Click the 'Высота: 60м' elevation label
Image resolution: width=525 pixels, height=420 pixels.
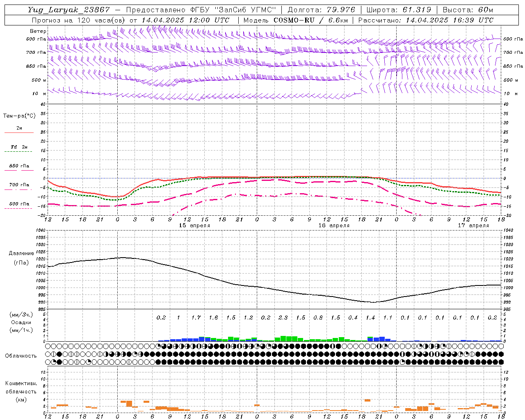[x=468, y=10]
